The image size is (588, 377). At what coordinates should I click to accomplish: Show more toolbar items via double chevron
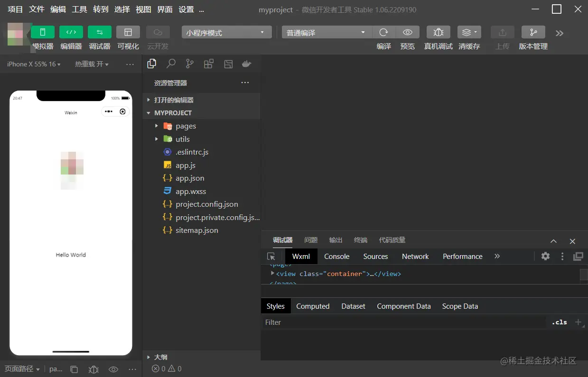point(560,33)
